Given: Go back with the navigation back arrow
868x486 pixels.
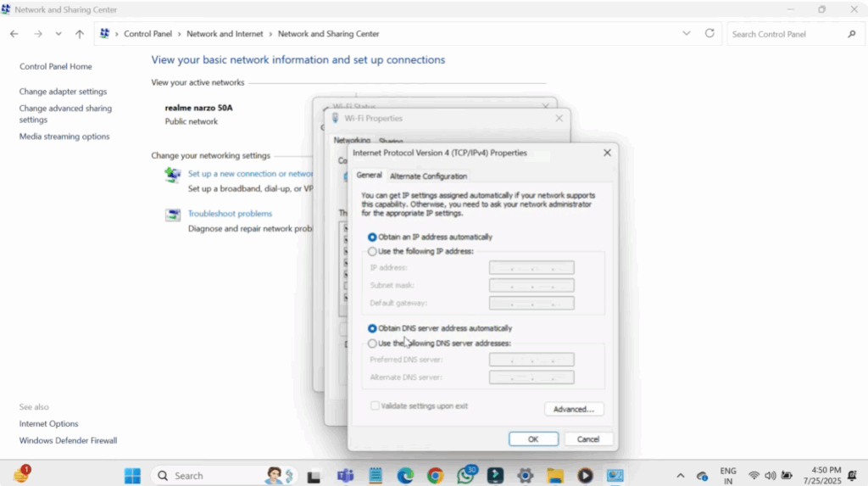Looking at the screenshot, I should coord(14,34).
